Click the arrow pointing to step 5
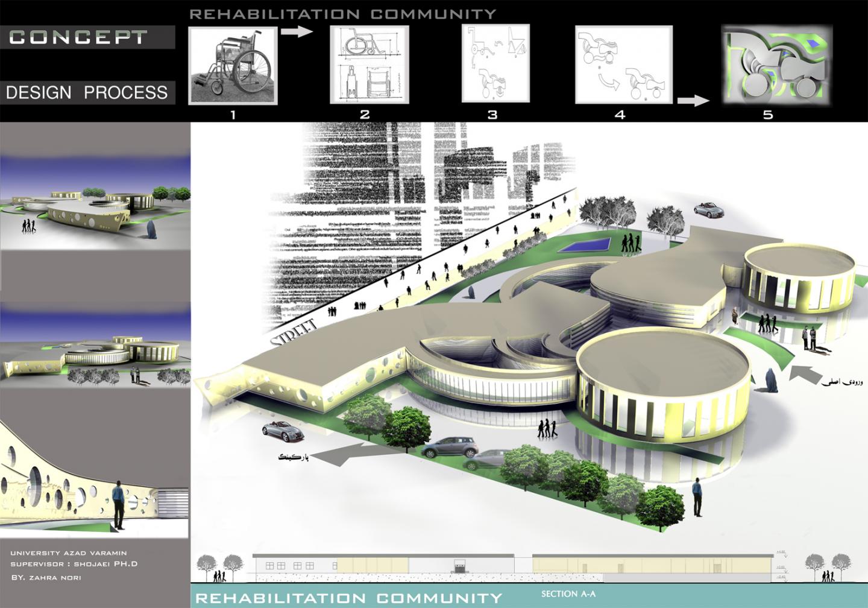Viewport: 868px width, 608px height. 693,100
